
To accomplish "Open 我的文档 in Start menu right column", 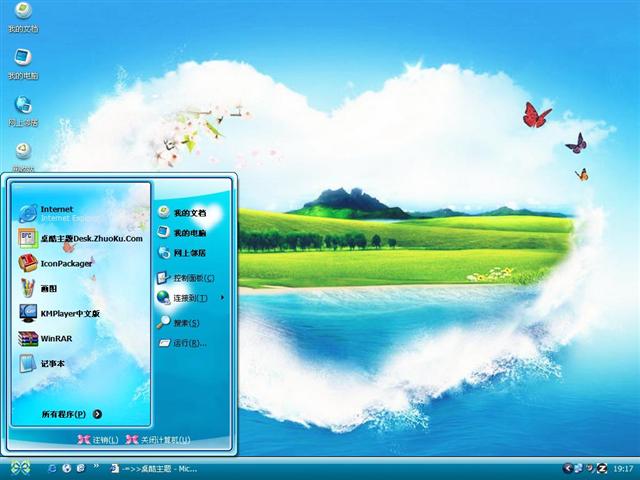I will tap(182, 213).
